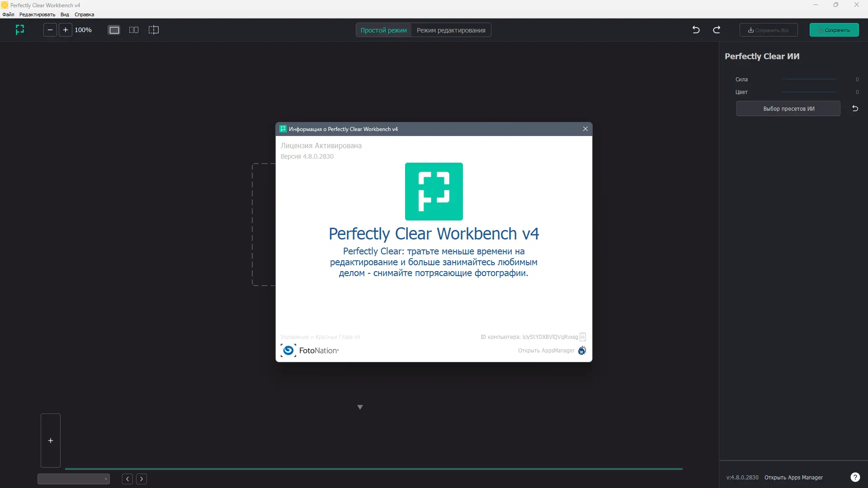Image resolution: width=868 pixels, height=488 pixels.
Task: Select single image view layout icon
Action: [x=114, y=30]
